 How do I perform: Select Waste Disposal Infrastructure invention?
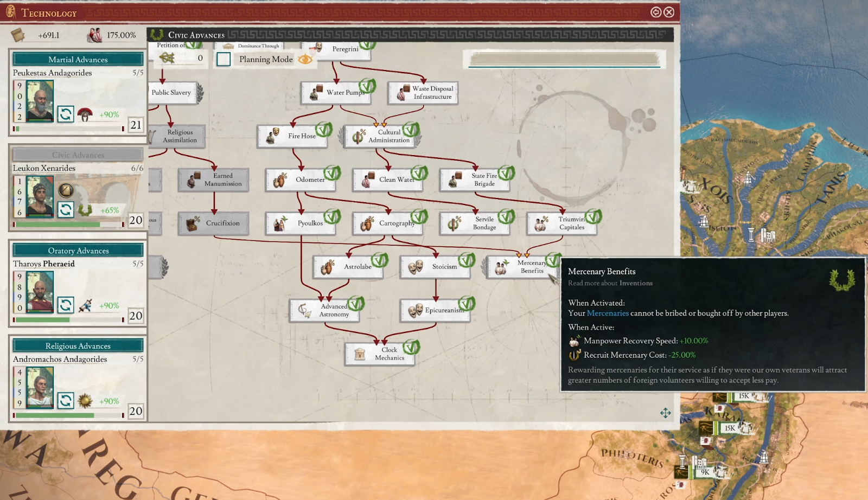(423, 93)
